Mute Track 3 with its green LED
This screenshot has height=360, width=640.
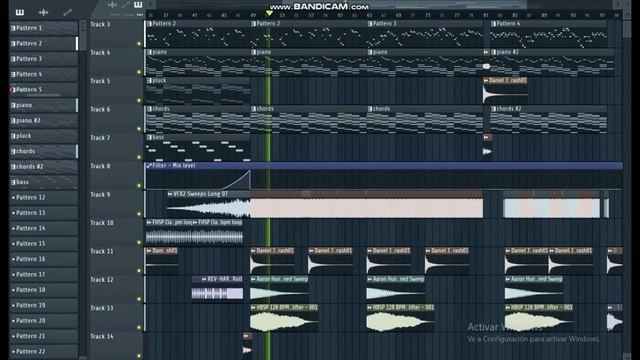point(139,43)
